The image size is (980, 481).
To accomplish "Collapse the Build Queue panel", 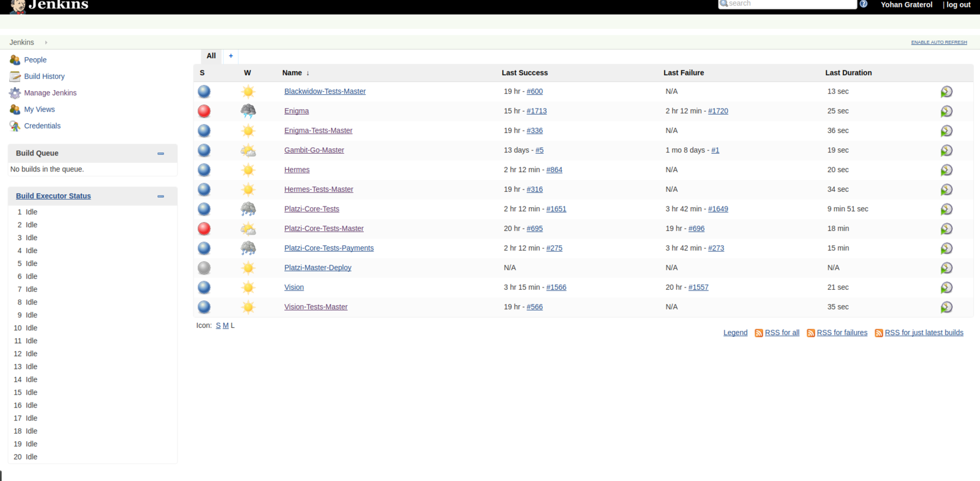I will pos(160,154).
